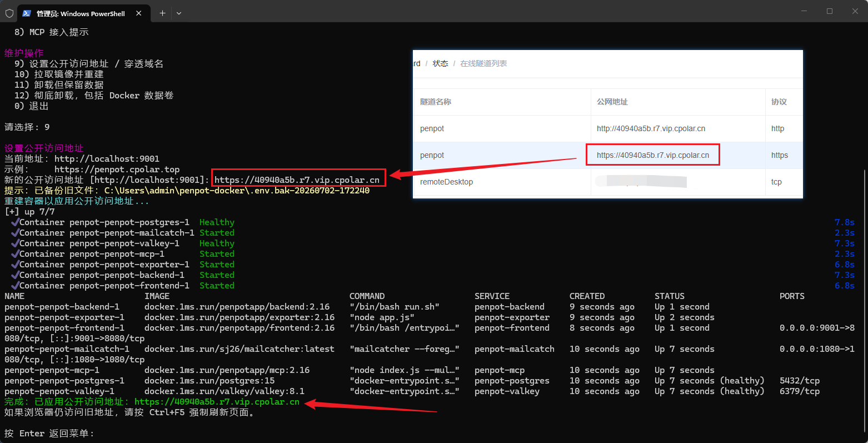Click Container penpot-penpot-postgres-1 Healthy line
Screen dimensions: 868x443
click(x=122, y=222)
